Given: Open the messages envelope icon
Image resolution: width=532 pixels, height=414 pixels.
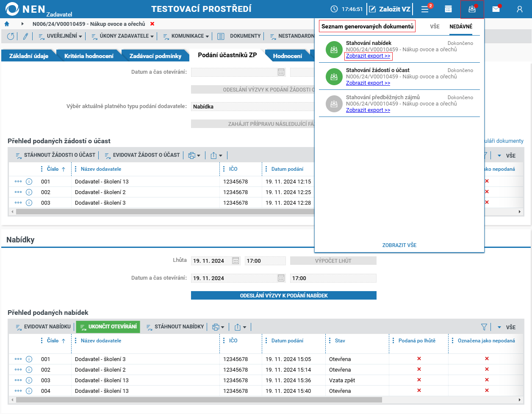Looking at the screenshot, I should click(496, 9).
